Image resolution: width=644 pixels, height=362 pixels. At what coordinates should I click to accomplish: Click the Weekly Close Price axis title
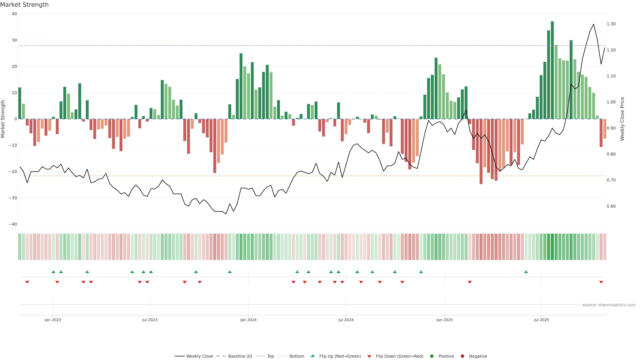pyautogui.click(x=622, y=119)
